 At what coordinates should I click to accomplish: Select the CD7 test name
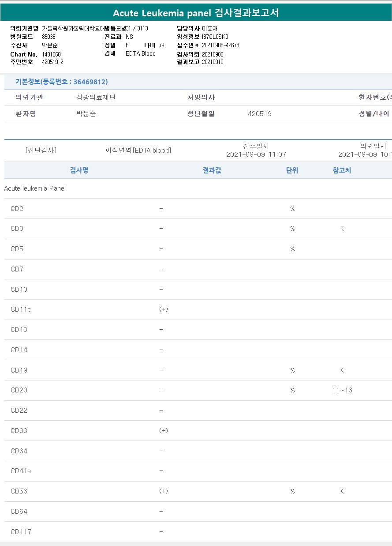point(17,269)
